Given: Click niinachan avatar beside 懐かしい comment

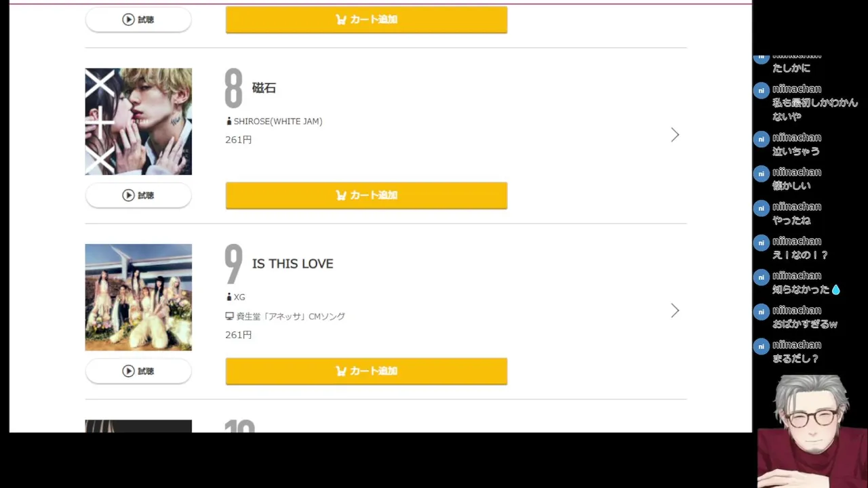Looking at the screenshot, I should (761, 174).
